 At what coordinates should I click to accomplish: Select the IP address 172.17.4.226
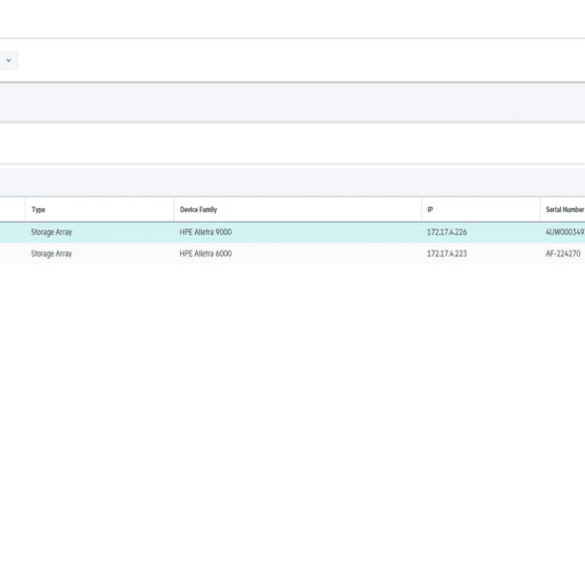(447, 232)
